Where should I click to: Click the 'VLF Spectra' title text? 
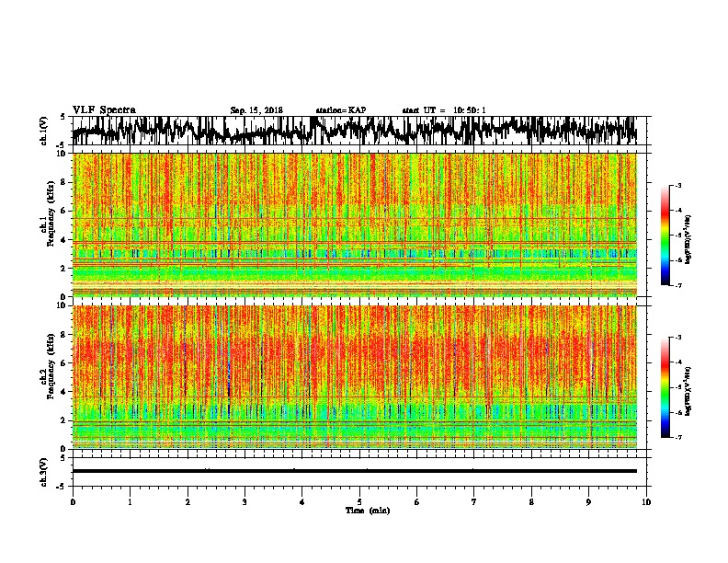pyautogui.click(x=104, y=110)
